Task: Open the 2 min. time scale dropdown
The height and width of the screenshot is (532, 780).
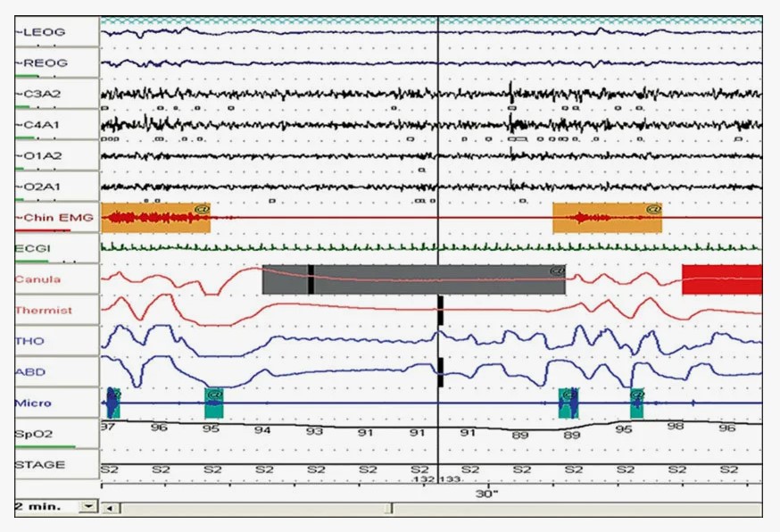Action: point(87,506)
